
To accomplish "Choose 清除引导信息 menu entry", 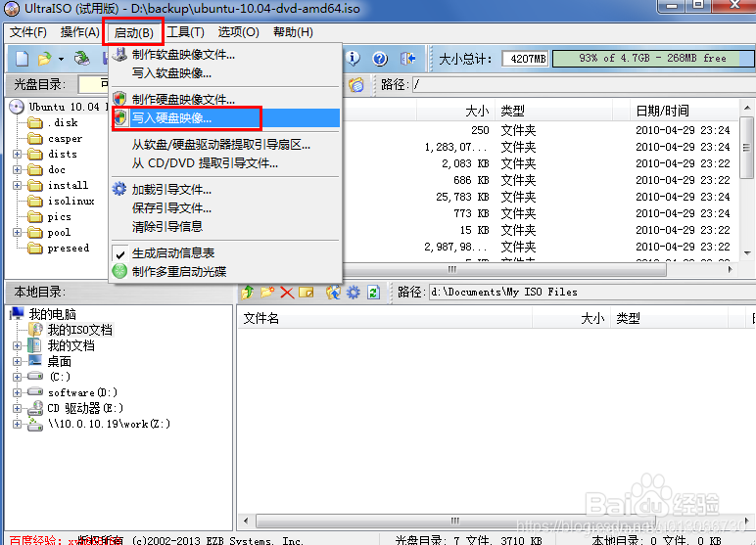I will click(225, 226).
